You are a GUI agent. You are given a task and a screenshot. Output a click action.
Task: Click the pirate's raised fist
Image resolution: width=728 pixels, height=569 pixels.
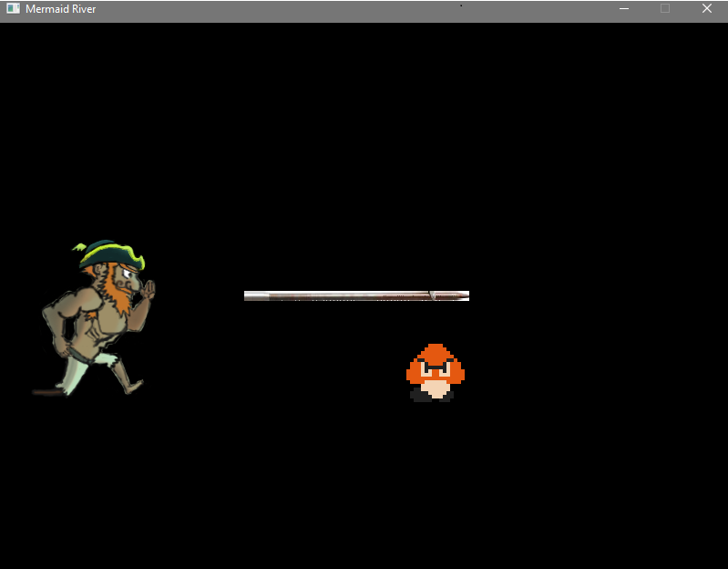coord(148,289)
